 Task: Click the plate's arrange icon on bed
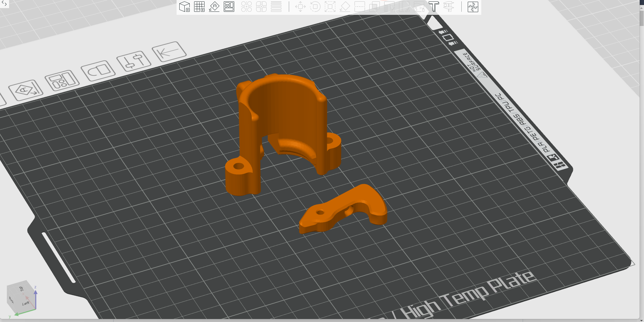[x=62, y=80]
